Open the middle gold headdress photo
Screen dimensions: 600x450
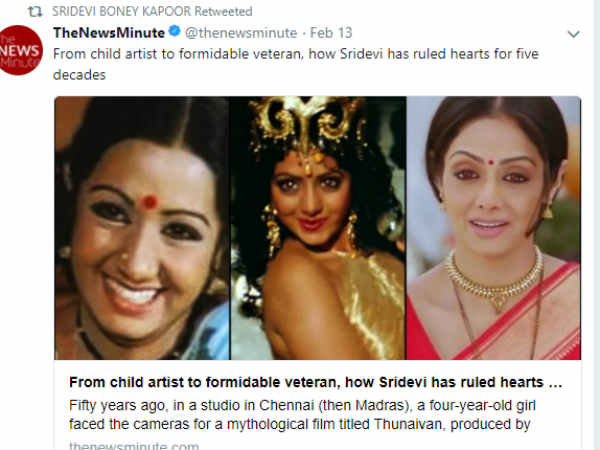(318, 228)
